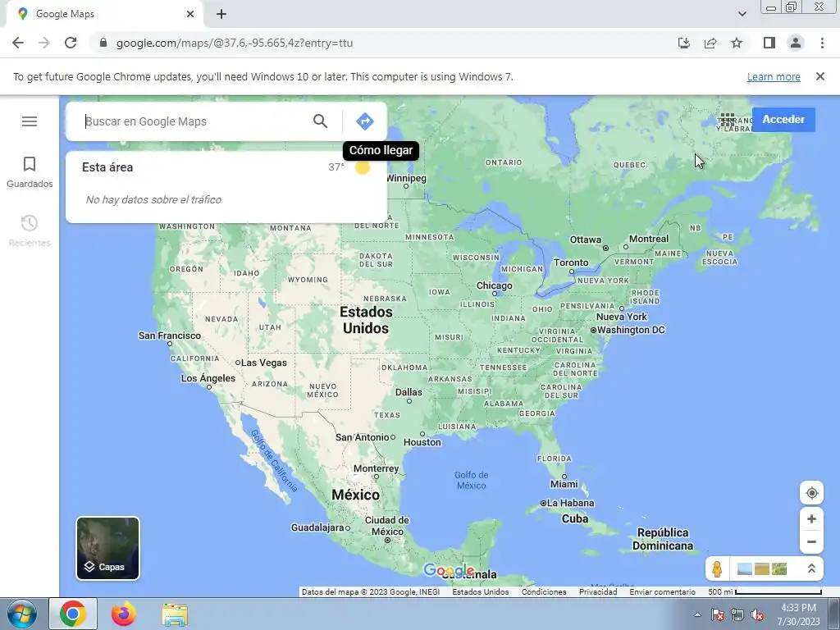This screenshot has width=840, height=630.
Task: Click the muted volume tray icon
Action: coord(757,615)
